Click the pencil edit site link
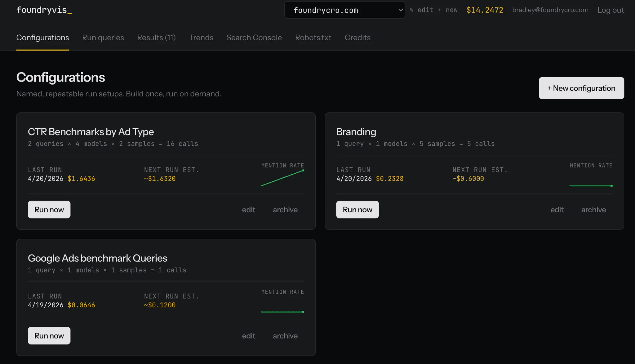Screen dimensions: 635x364 coord(421,10)
